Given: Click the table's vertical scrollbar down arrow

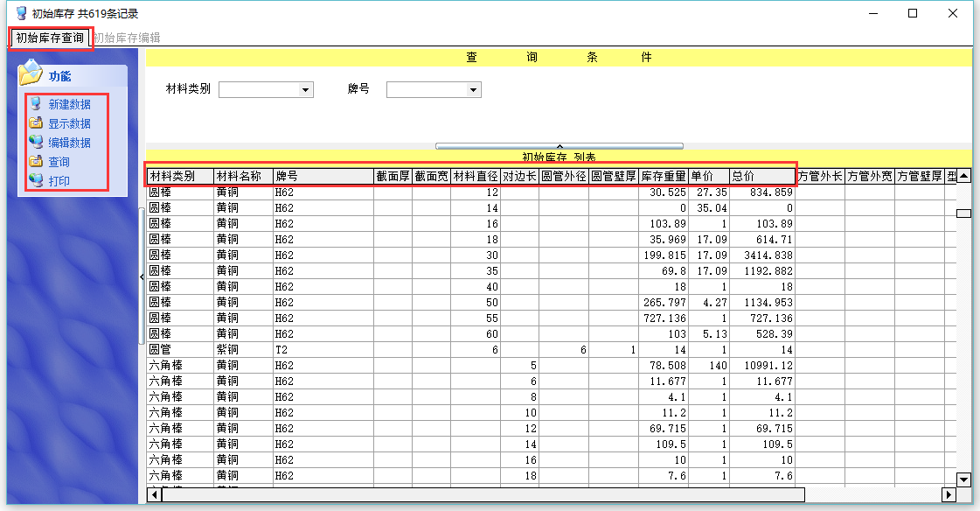Looking at the screenshot, I should [x=963, y=479].
